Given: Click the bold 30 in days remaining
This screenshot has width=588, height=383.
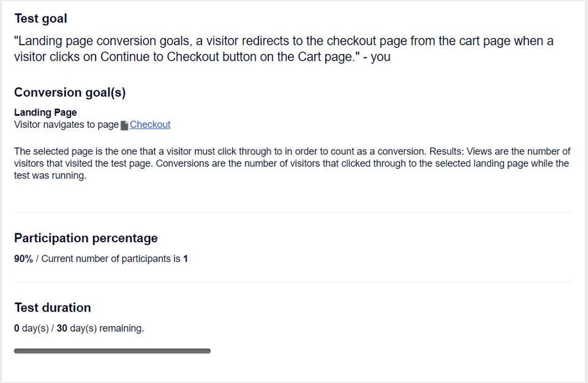Looking at the screenshot, I should [62, 329].
